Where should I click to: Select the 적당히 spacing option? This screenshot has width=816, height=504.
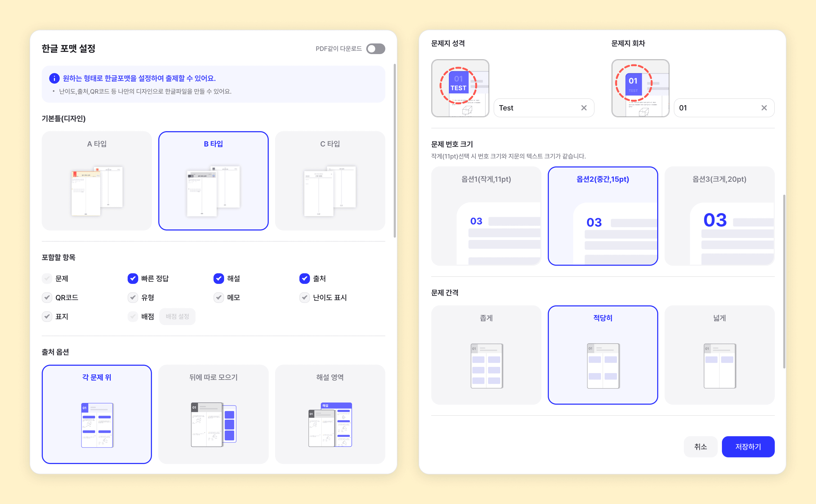click(603, 355)
